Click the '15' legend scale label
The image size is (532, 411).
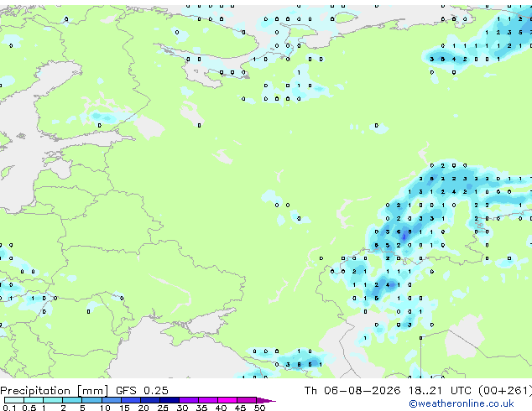[x=124, y=408]
